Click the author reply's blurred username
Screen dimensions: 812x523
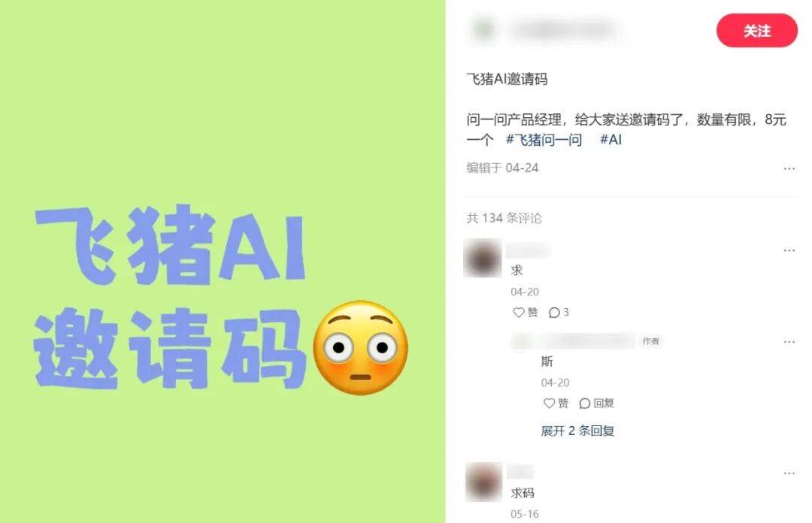(573, 340)
